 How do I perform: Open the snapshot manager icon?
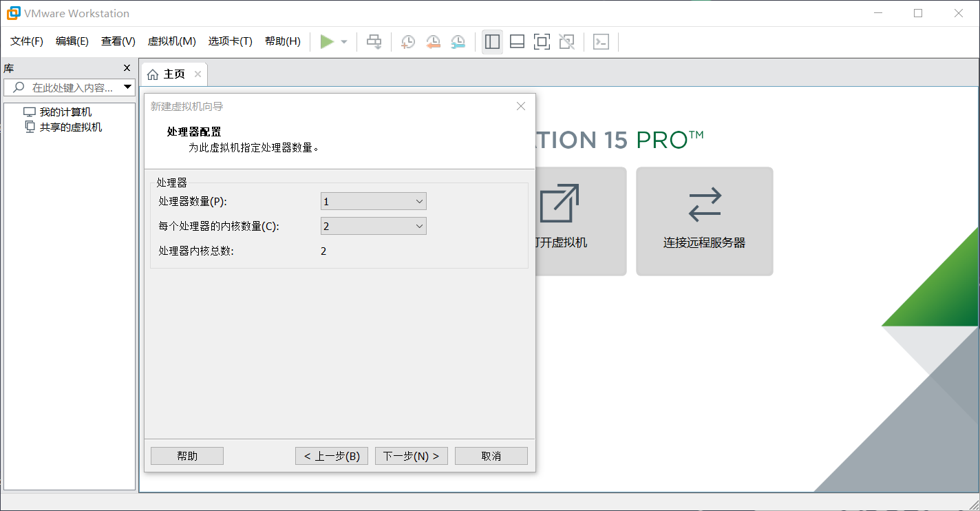(x=458, y=42)
